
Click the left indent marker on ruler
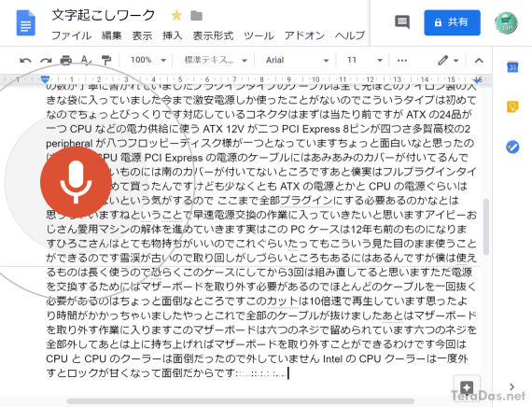click(x=45, y=79)
